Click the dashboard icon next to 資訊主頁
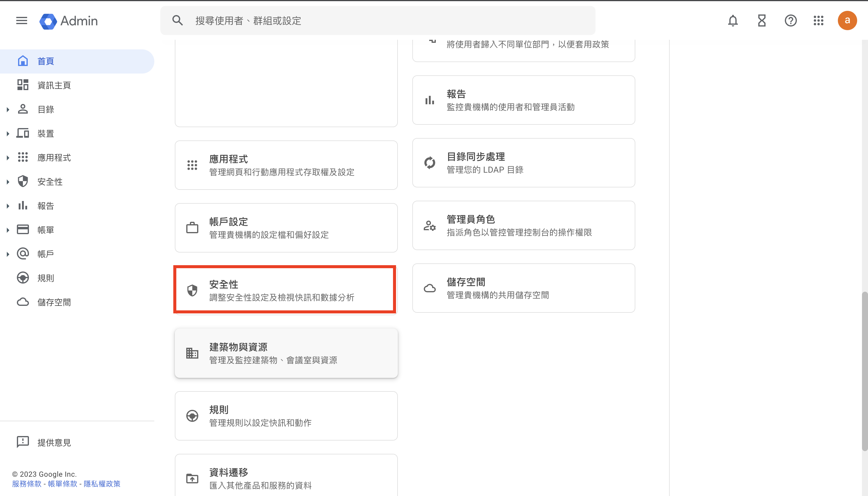This screenshot has width=868, height=496. click(x=23, y=85)
